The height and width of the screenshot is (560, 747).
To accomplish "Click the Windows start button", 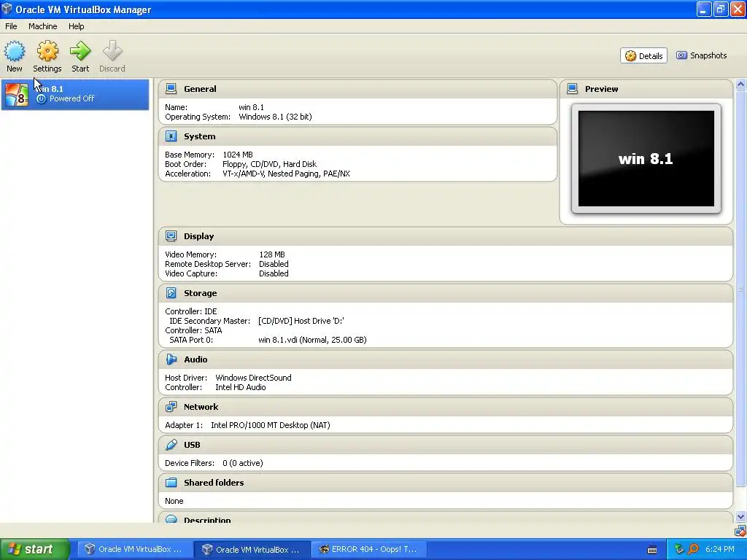I will coord(34,550).
